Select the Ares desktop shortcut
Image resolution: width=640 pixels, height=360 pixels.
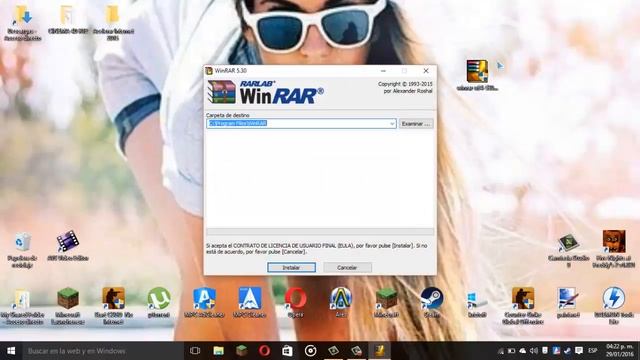pyautogui.click(x=341, y=302)
